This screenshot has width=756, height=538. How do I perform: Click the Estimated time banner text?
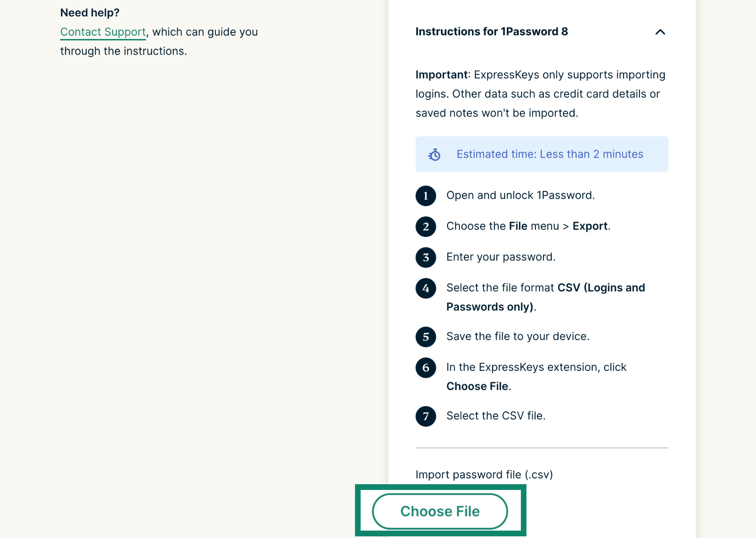(550, 154)
